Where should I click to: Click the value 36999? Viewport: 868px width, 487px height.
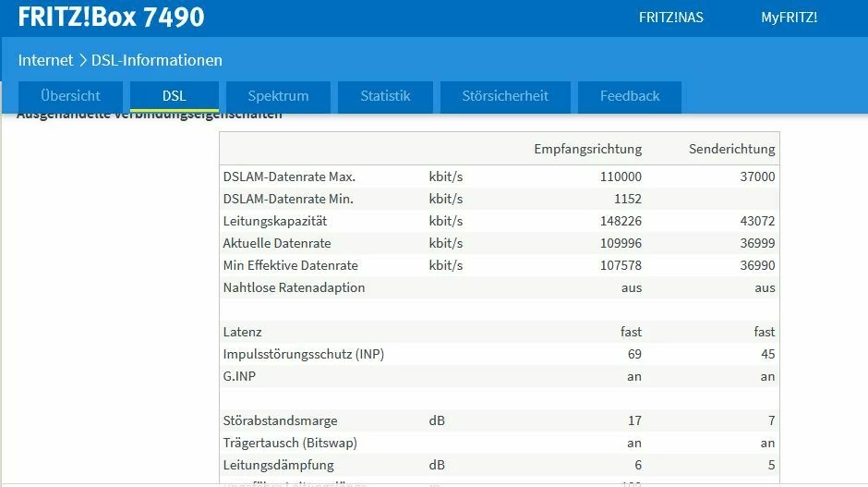point(757,243)
